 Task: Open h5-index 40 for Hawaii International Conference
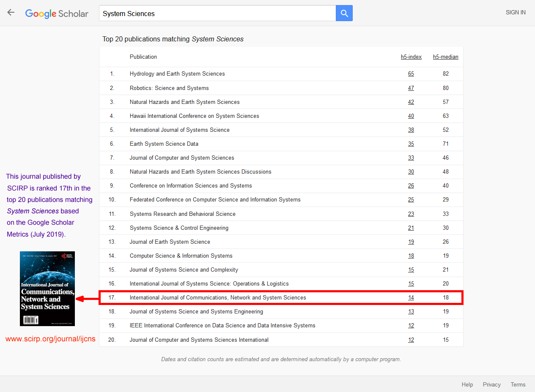[x=411, y=116]
